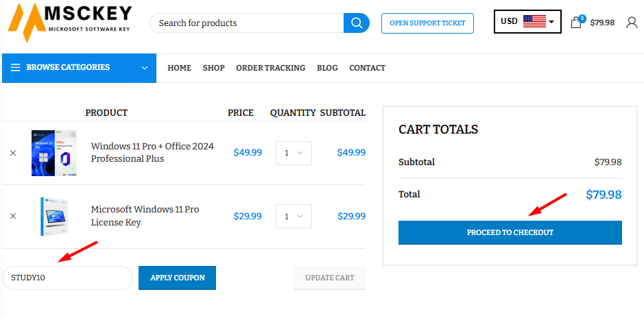Viewport: 644px width, 318px height.
Task: Go to the HOME menu item
Action: 180,68
